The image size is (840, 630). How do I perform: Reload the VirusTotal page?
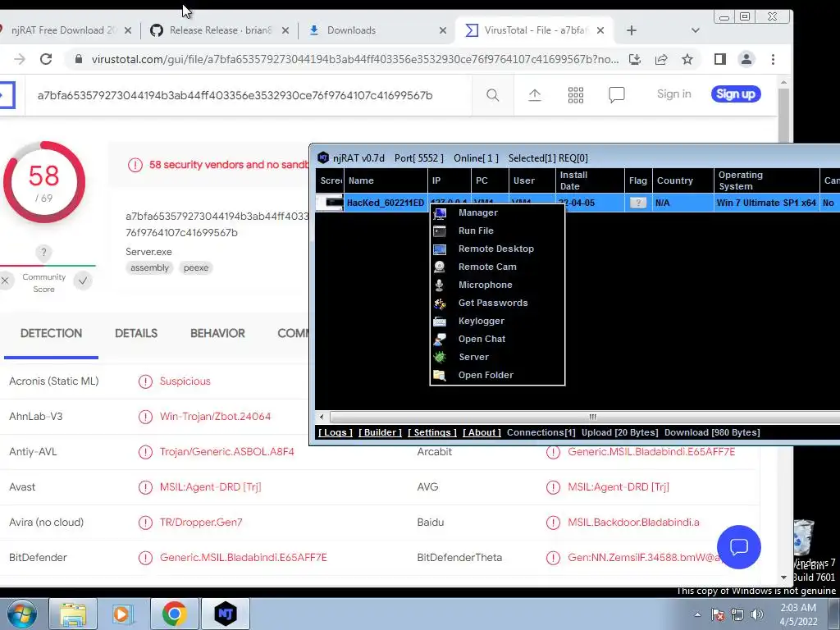click(46, 59)
